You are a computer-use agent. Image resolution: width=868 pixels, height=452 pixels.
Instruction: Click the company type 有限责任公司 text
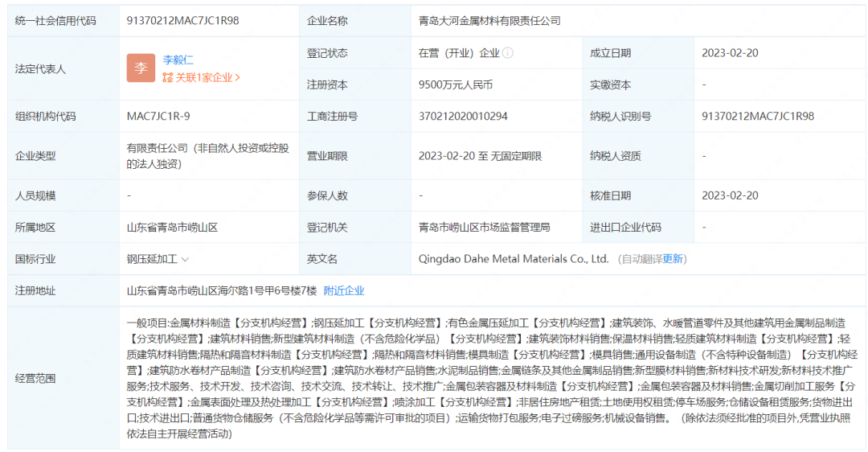[x=207, y=156]
